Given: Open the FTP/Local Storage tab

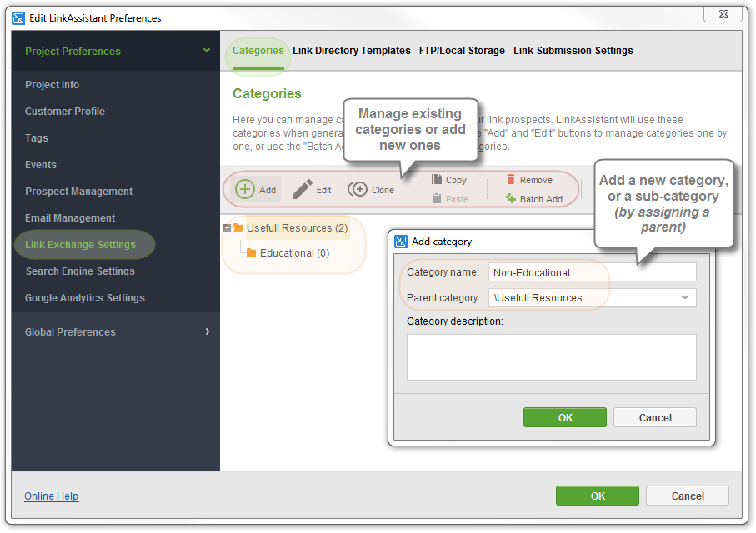Looking at the screenshot, I should (462, 51).
